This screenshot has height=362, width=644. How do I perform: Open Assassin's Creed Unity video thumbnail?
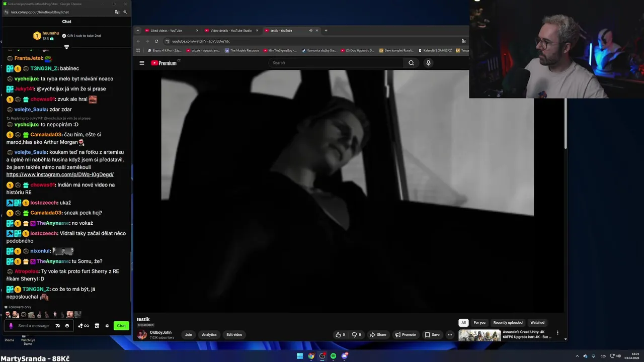tap(479, 335)
